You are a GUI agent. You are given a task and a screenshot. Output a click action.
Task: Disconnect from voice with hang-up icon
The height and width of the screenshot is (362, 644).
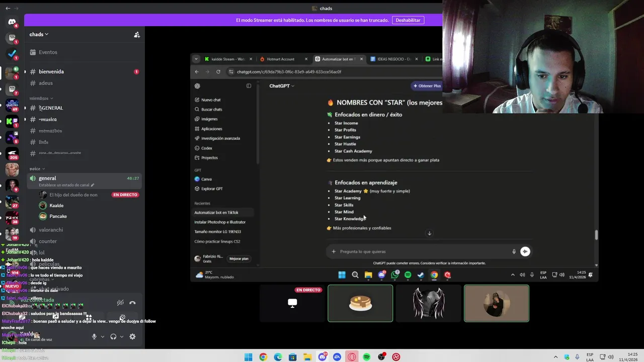[132, 303]
